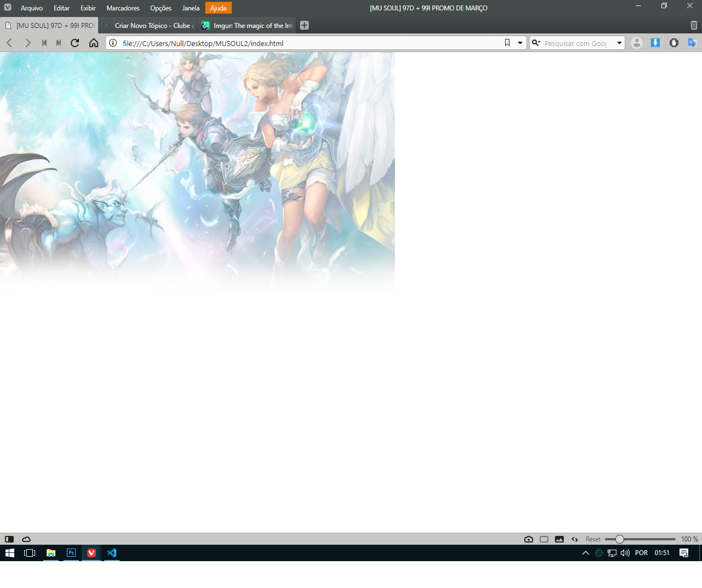Open Photoshop from taskbar
Viewport: 702px width, 588px height.
coord(71,553)
